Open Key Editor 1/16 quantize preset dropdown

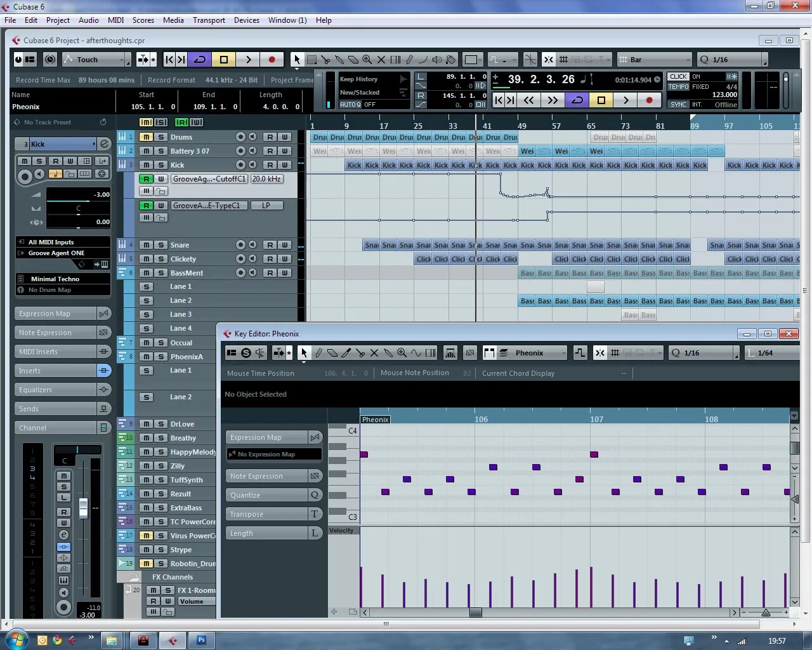705,353
